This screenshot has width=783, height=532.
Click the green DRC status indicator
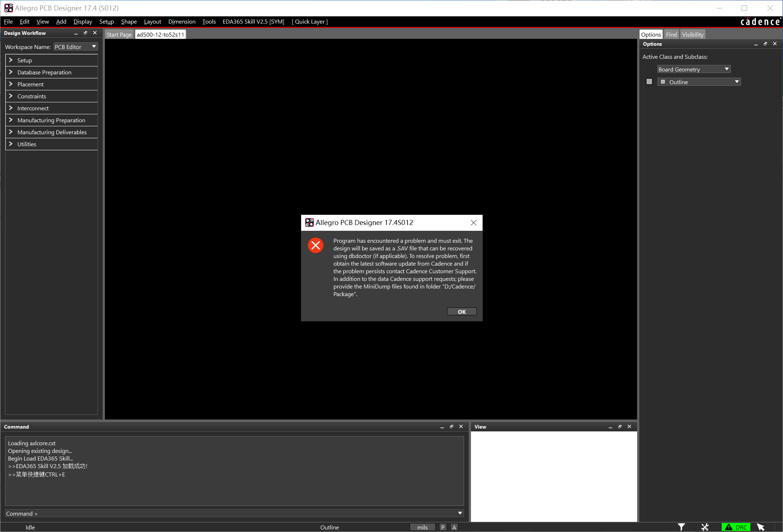735,527
